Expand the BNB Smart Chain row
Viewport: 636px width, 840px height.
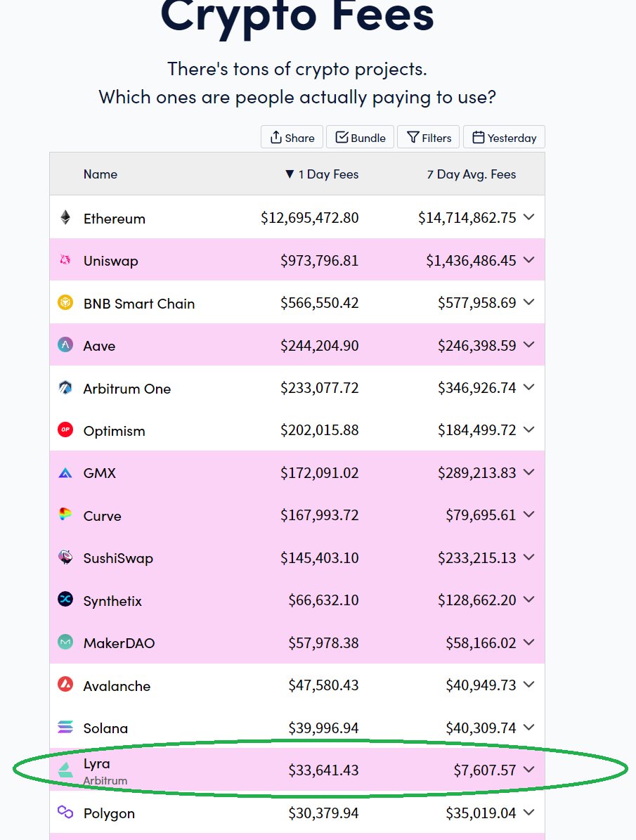pyautogui.click(x=529, y=302)
